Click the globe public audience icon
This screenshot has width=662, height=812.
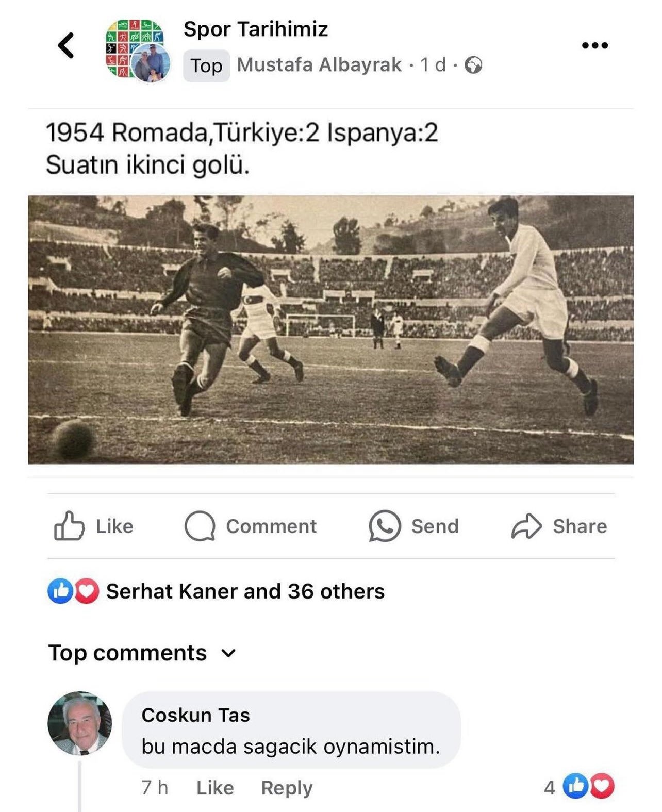(473, 65)
